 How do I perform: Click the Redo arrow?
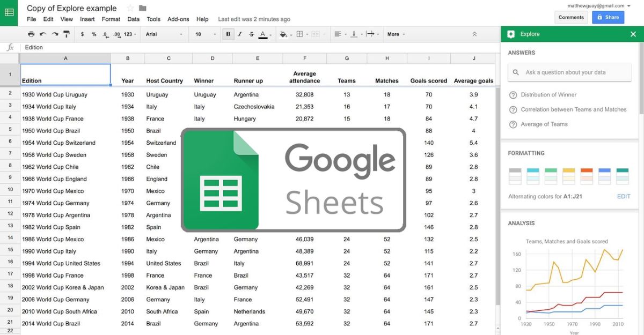(x=55, y=34)
